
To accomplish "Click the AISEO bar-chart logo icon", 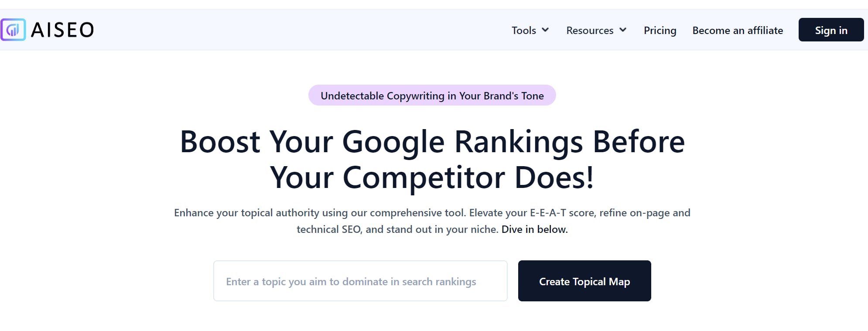I will click(x=13, y=30).
